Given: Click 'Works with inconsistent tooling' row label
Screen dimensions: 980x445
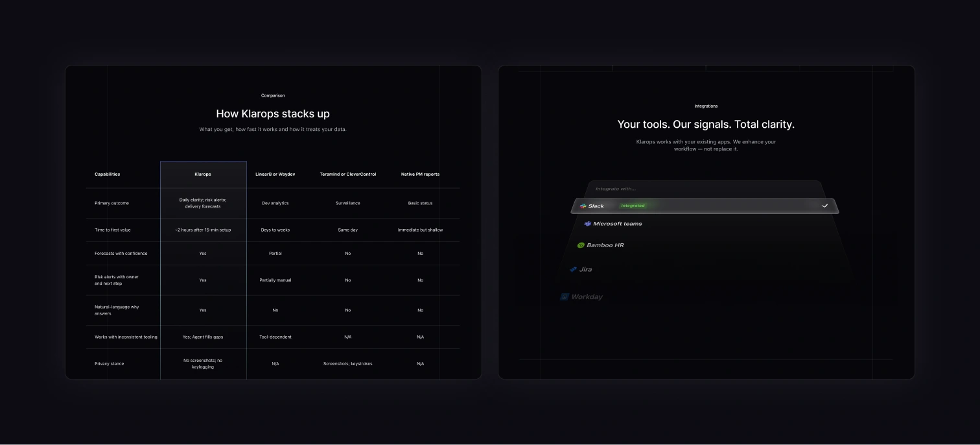Looking at the screenshot, I should point(126,337).
